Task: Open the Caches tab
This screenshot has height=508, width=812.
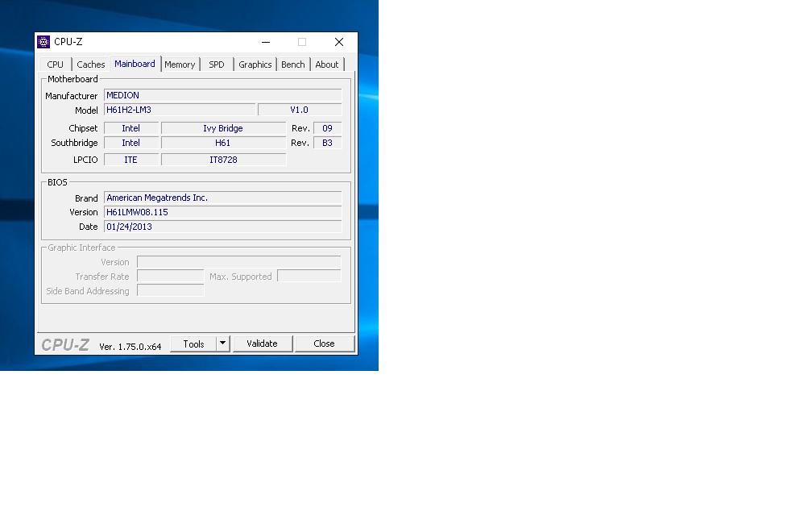Action: (x=91, y=65)
